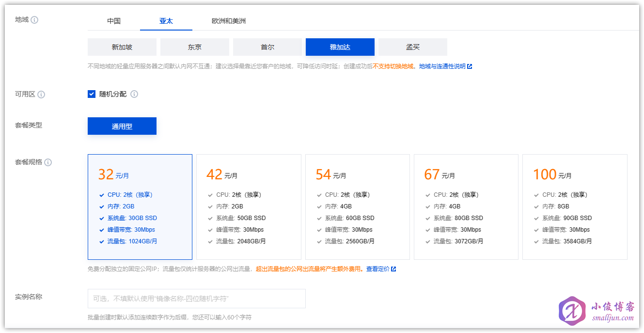Click the 系统盘: 60GB SSD text
The image size is (644, 333).
pos(350,218)
